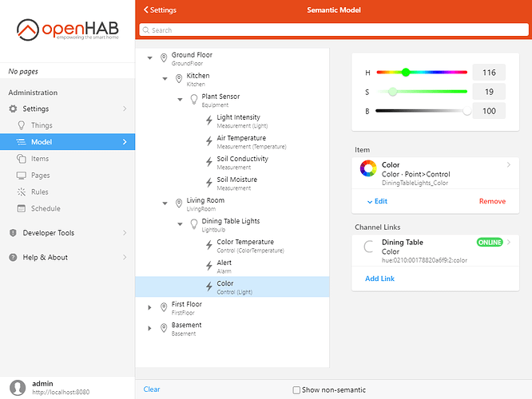This screenshot has width=532, height=399.
Task: Expand the Basement tree node
Action: [x=149, y=328]
